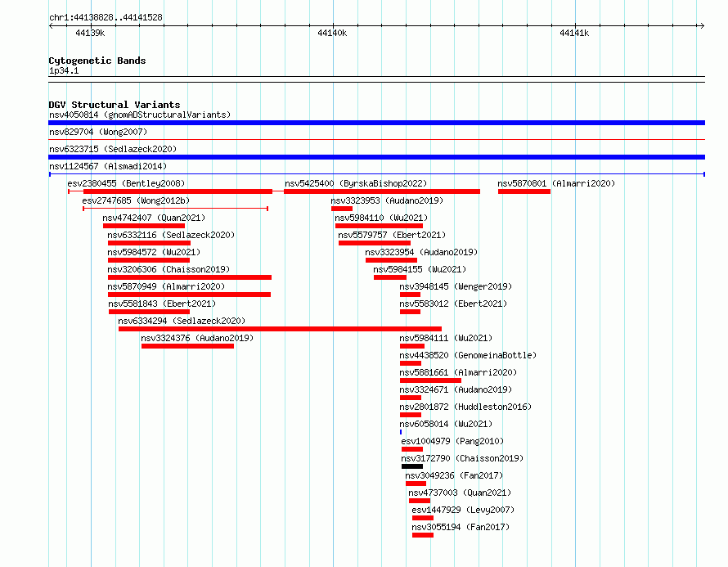Click the red bar under nsv3324376
The width and height of the screenshot is (728, 567).
click(x=187, y=346)
